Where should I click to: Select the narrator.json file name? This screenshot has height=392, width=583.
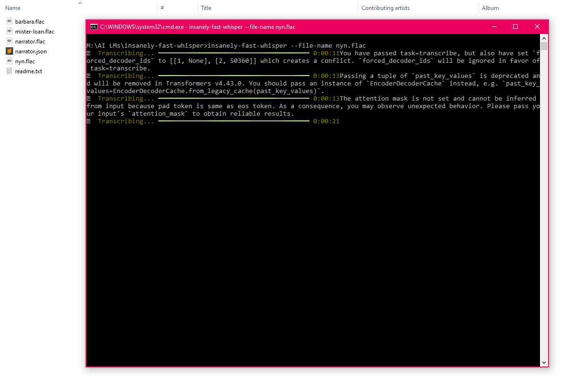(31, 51)
